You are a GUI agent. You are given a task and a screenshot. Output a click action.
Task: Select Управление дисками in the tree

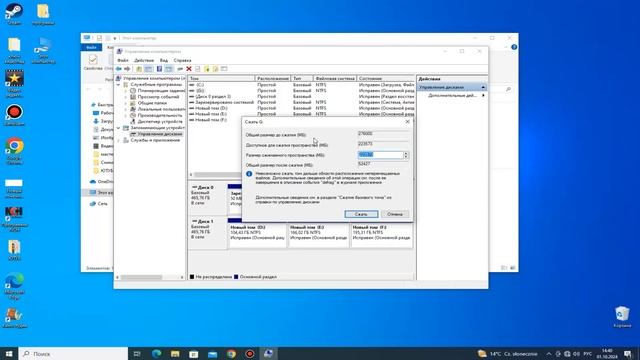coord(160,134)
